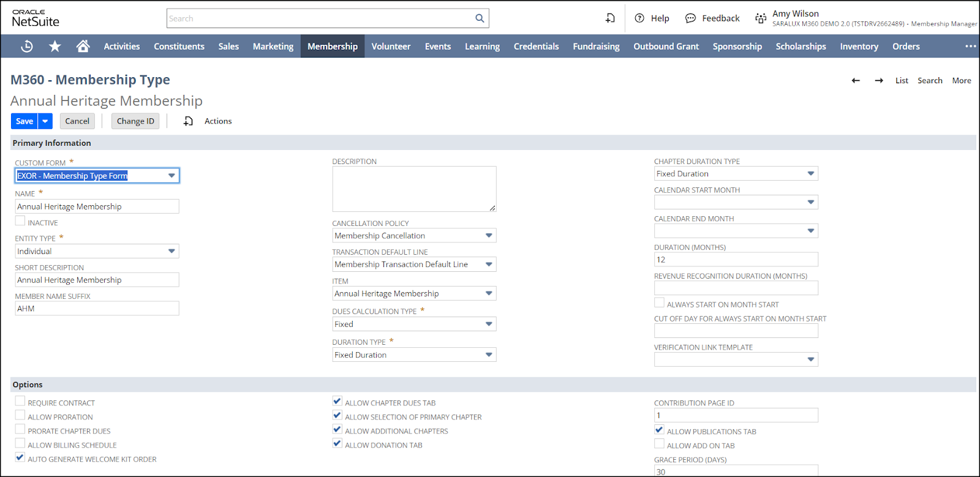The height and width of the screenshot is (477, 980).
Task: Open the navigation overflow ellipsis menu
Action: tap(970, 47)
